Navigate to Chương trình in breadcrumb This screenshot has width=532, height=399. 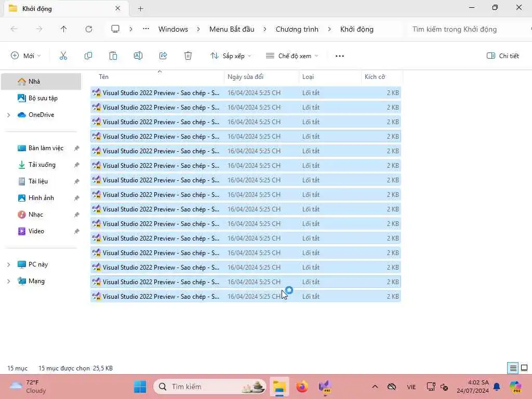[297, 29]
